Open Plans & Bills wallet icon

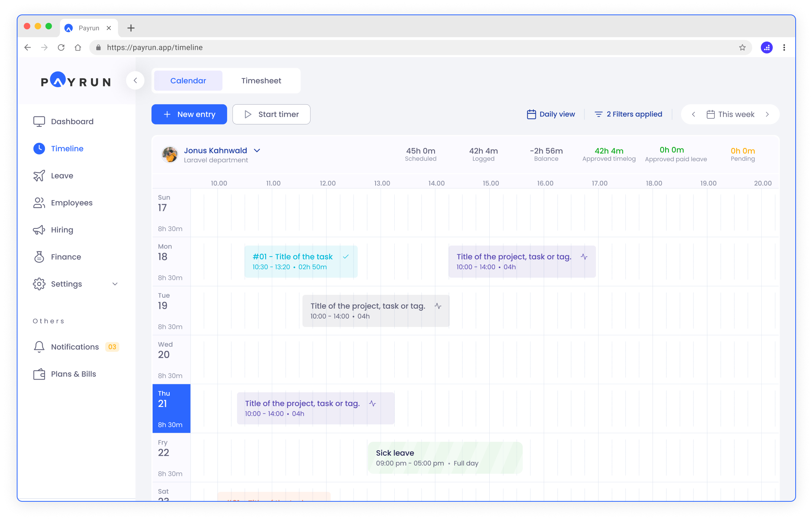click(39, 374)
